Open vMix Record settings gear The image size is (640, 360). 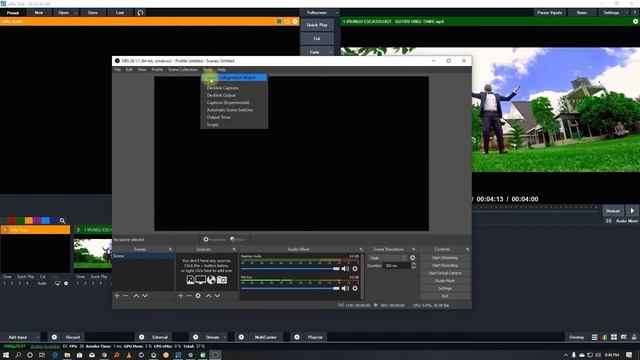(54, 337)
